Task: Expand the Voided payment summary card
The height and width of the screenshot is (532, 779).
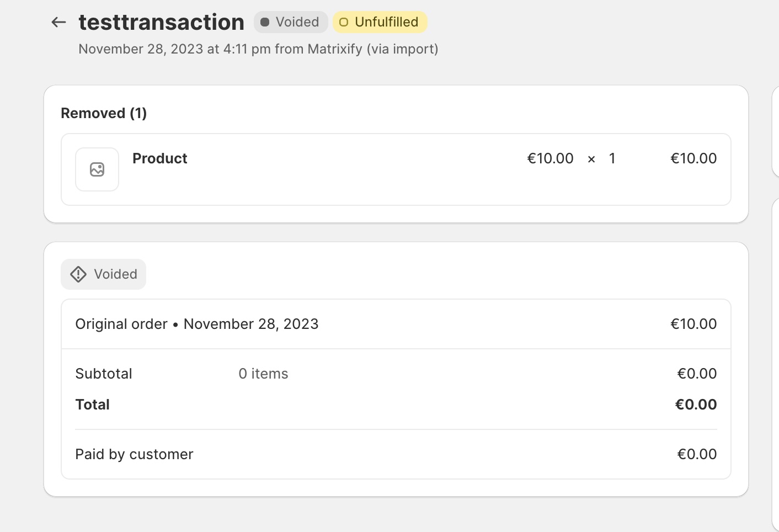Action: click(x=396, y=274)
